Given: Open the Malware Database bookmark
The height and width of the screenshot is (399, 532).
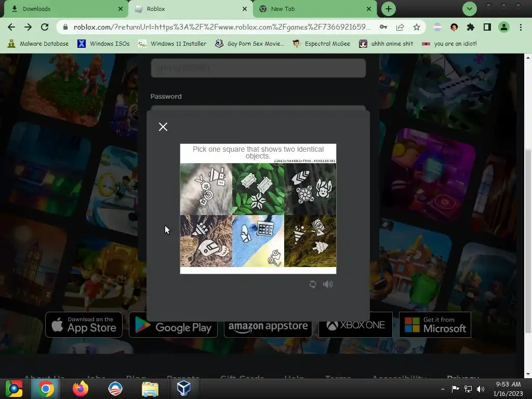Looking at the screenshot, I should (x=38, y=44).
